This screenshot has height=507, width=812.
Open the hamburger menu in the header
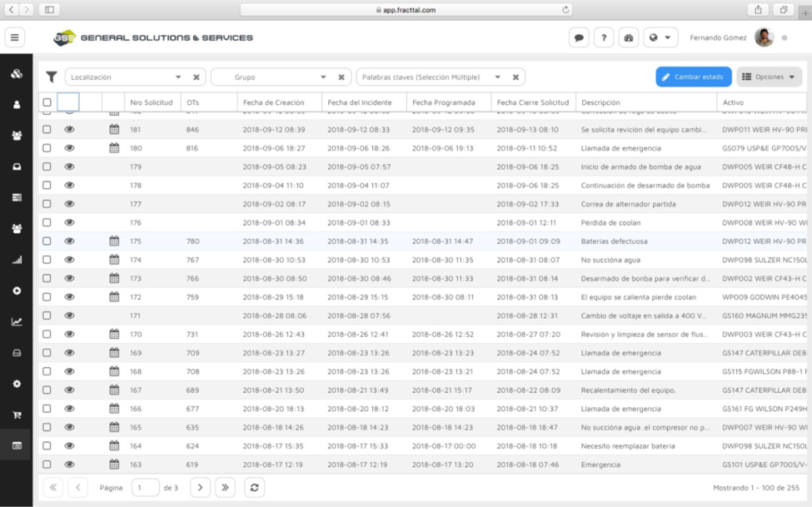(16, 37)
